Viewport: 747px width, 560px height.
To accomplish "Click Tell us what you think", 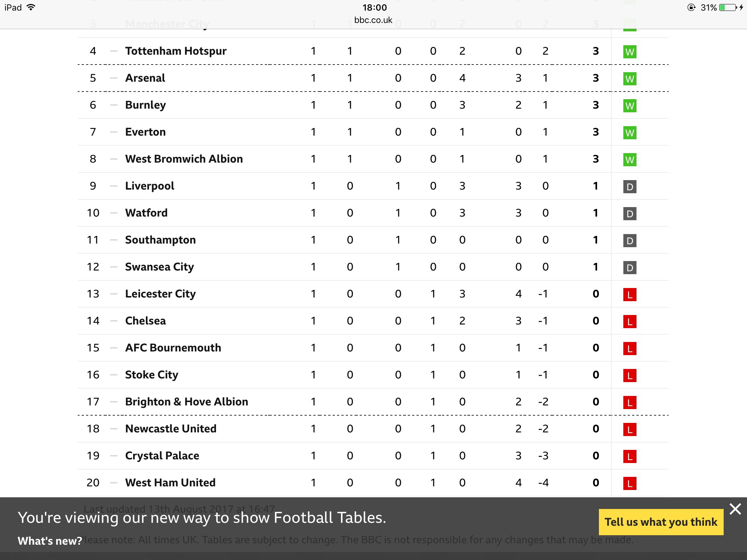I will pyautogui.click(x=661, y=522).
